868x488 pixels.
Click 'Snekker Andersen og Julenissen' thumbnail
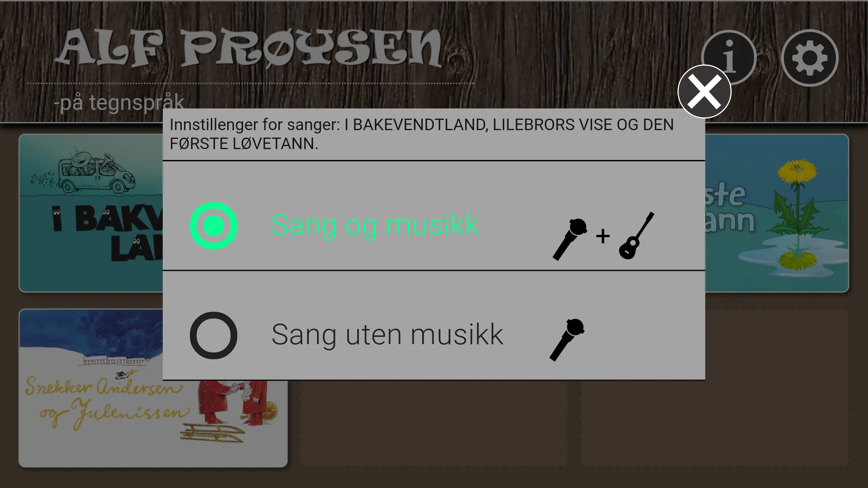coord(152,387)
